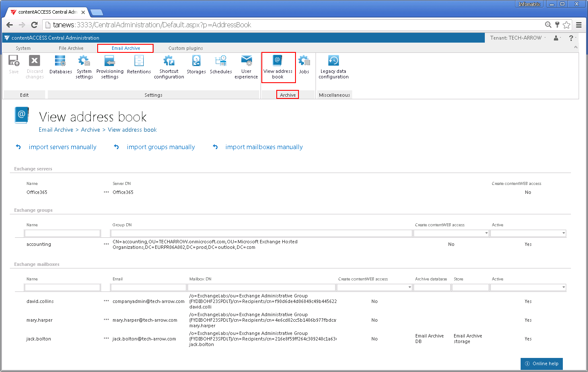Select the Office365 server name

click(x=37, y=192)
